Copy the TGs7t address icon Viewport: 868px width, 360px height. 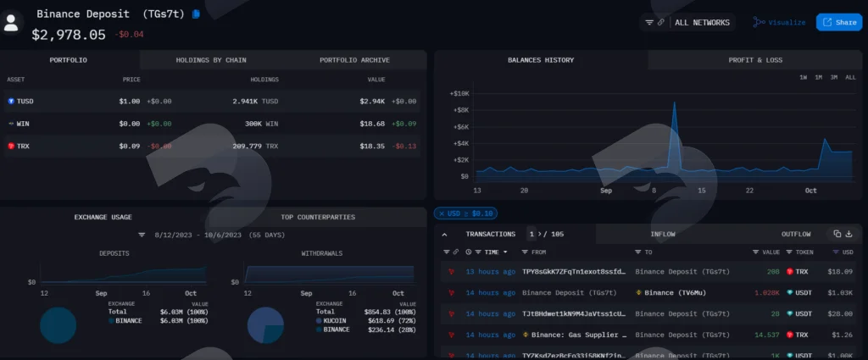point(196,14)
